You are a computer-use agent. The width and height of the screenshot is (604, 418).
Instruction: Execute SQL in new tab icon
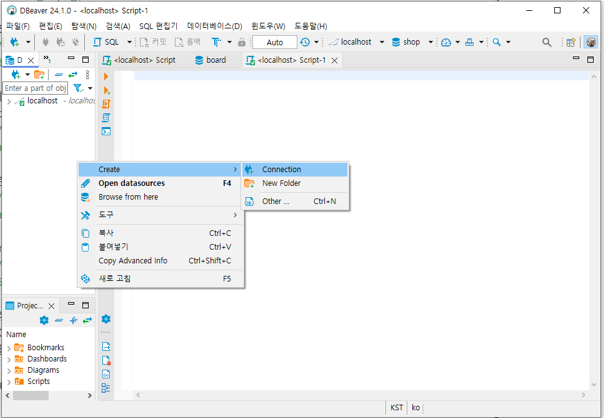[107, 91]
